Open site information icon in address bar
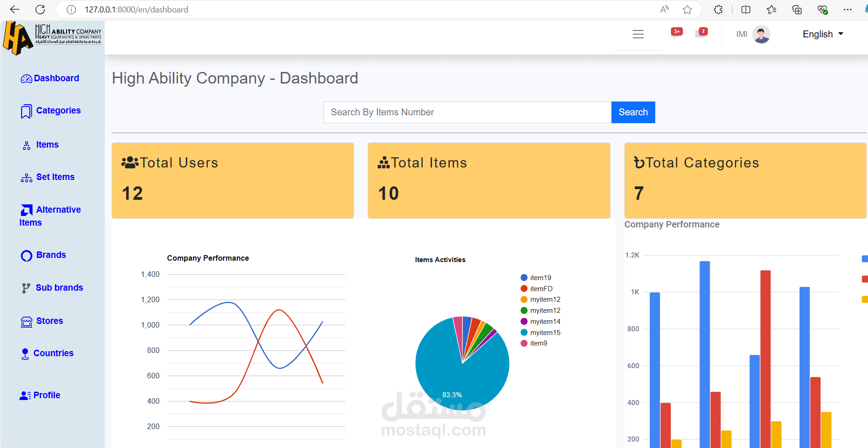Viewport: 868px width, 448px height. click(71, 10)
